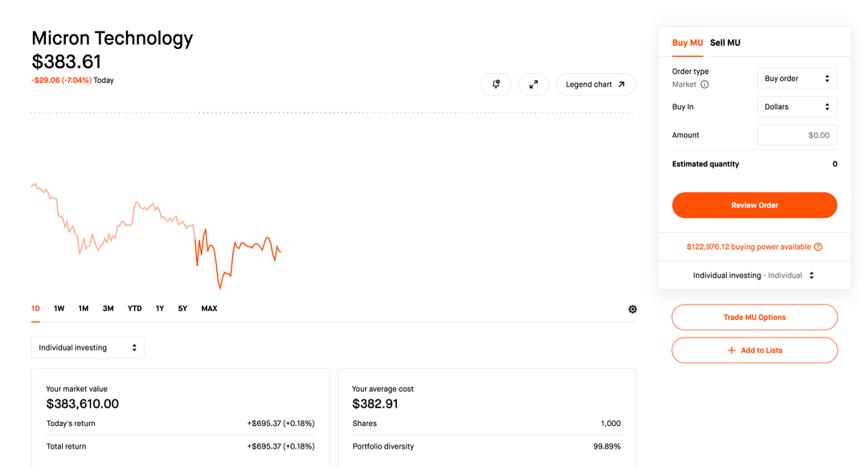Expand chart to fullscreen view

[534, 84]
